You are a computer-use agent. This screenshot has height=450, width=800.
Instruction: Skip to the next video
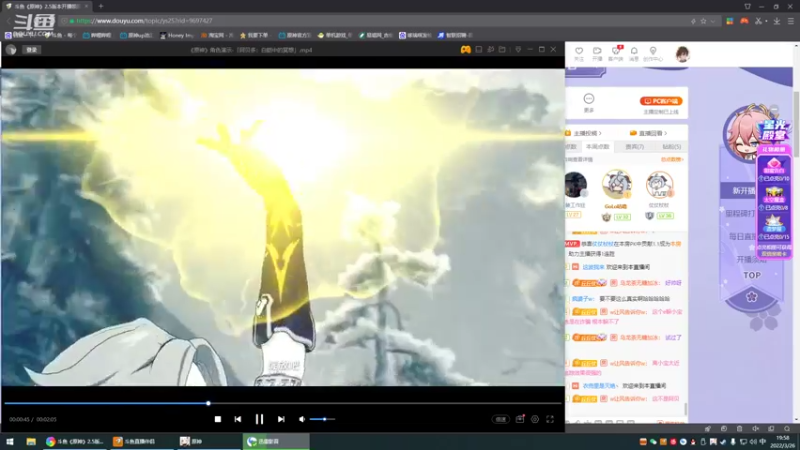(x=281, y=419)
